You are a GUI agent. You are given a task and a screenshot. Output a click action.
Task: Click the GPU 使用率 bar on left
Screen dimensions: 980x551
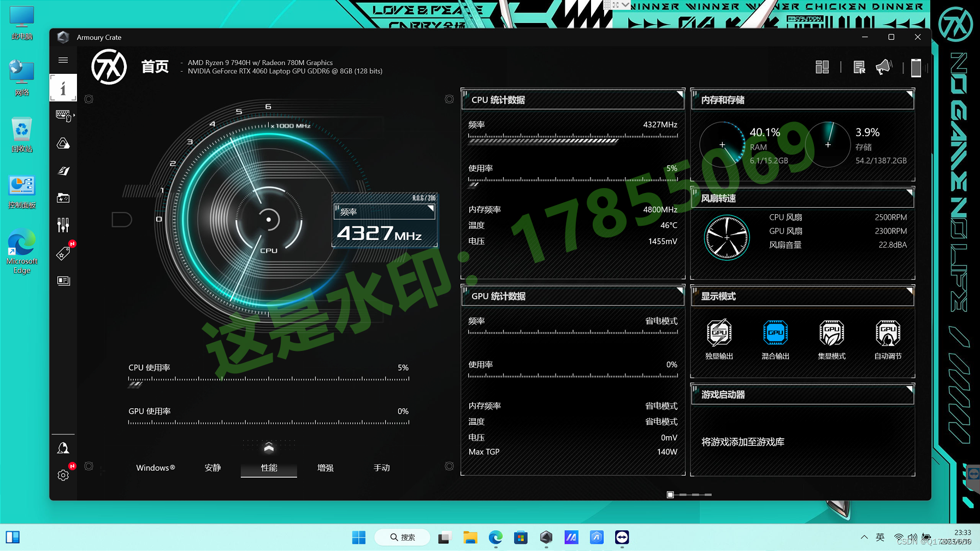pos(269,423)
